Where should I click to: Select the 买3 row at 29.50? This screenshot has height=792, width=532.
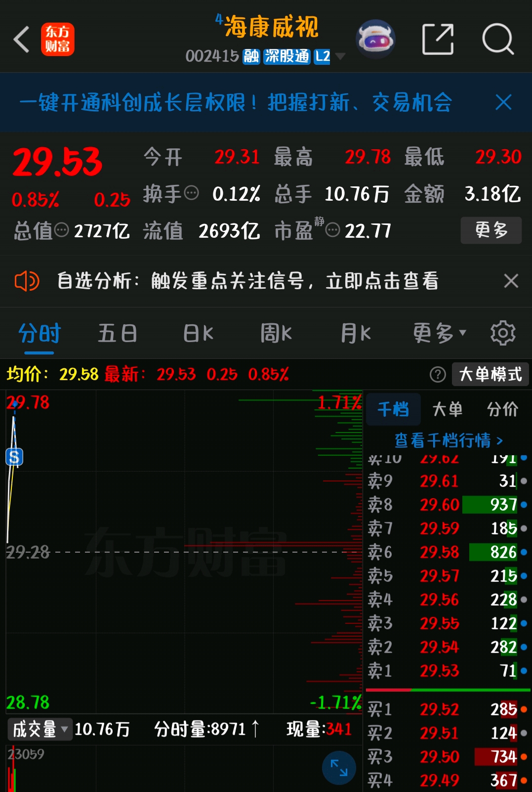point(448,756)
